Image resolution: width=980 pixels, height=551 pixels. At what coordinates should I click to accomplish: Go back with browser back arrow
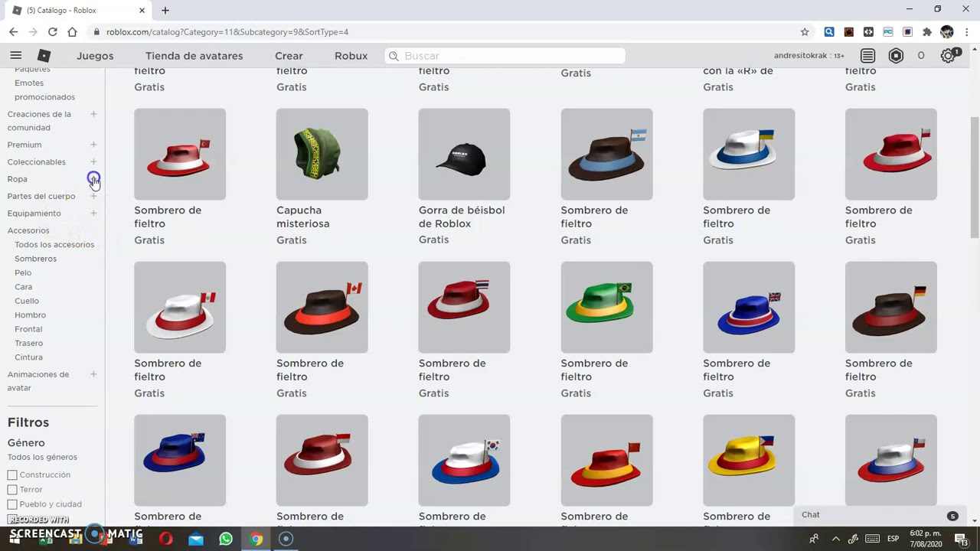tap(13, 31)
